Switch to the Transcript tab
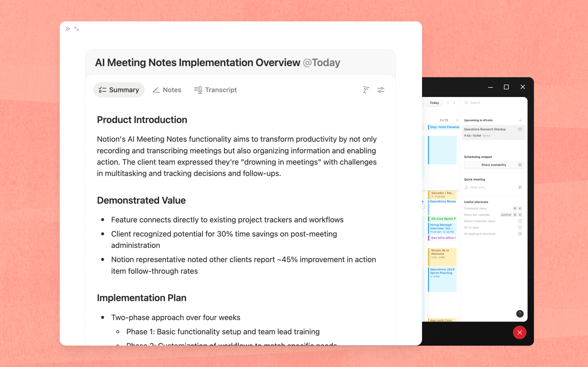The image size is (588, 367). 215,90
